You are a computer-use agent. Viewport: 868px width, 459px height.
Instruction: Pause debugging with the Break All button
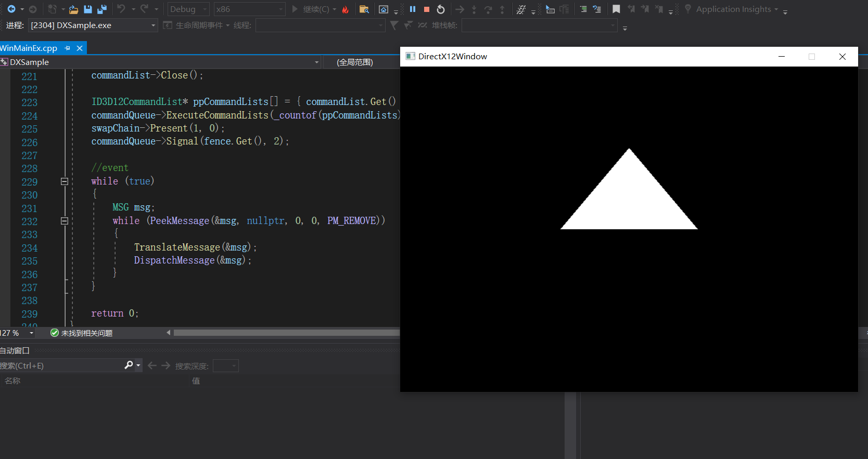(x=413, y=9)
